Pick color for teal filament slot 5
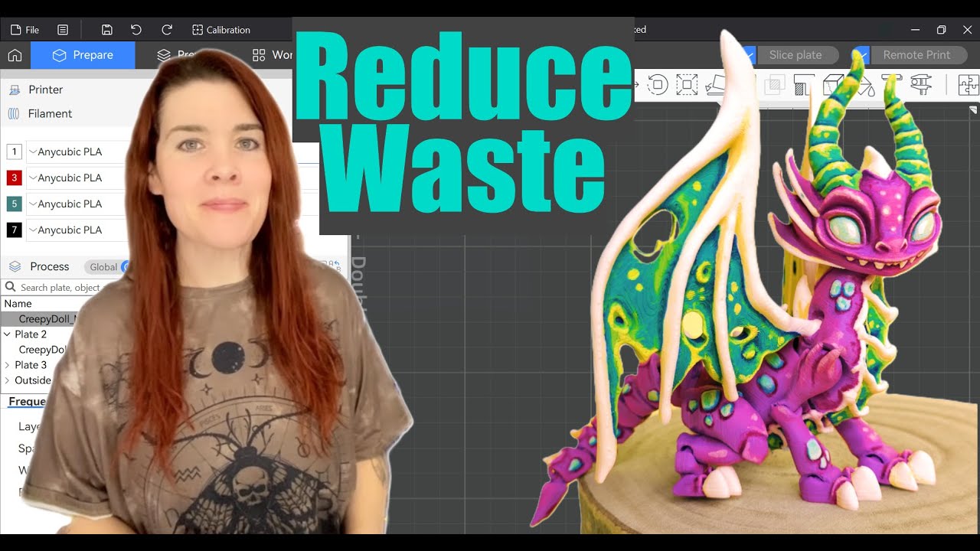 14,204
